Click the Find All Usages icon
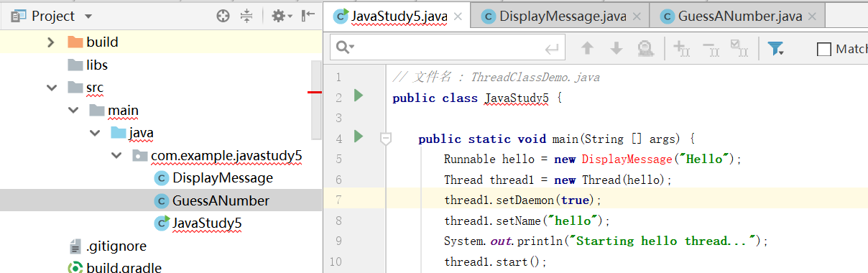 pyautogui.click(x=645, y=48)
